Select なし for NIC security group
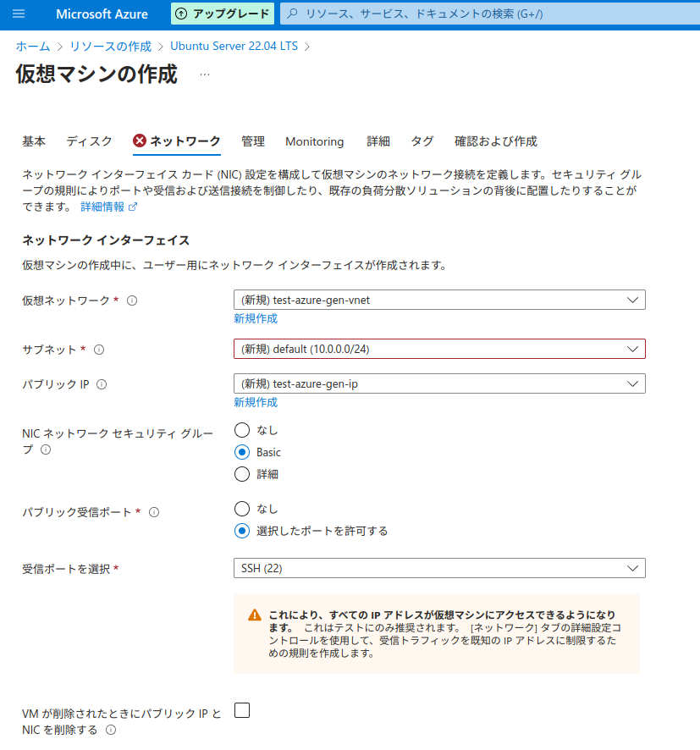This screenshot has width=700, height=750. tap(242, 430)
